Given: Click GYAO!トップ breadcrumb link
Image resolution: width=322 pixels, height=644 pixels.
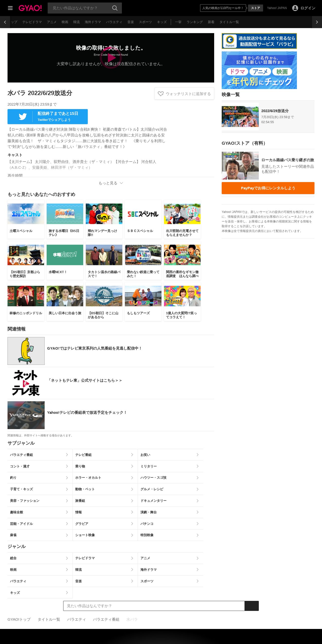Looking at the screenshot, I should 19,619.
